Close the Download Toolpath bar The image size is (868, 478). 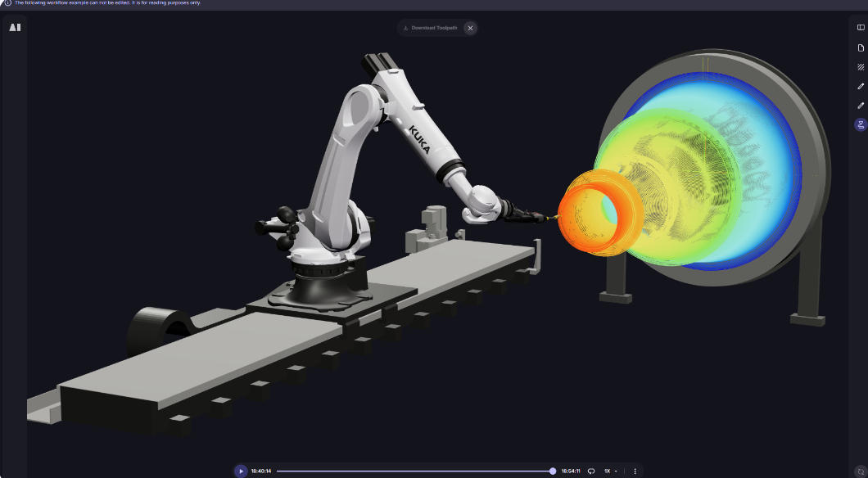470,28
